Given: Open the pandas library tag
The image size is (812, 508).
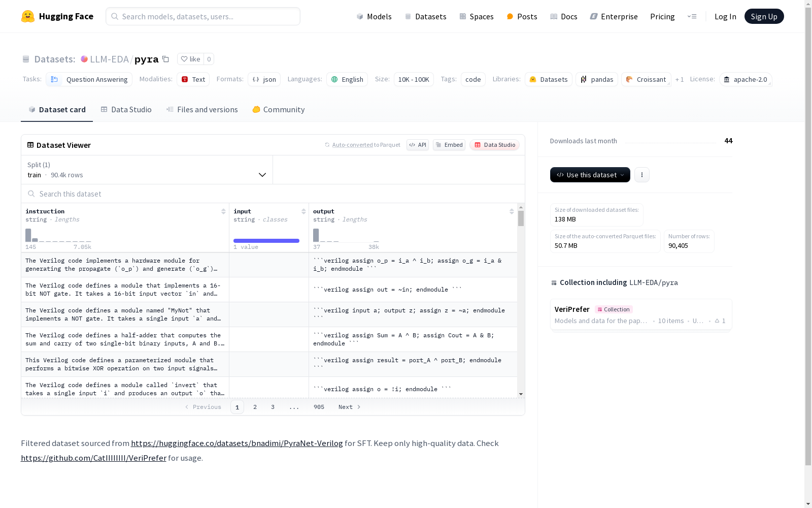Looking at the screenshot, I should point(597,79).
